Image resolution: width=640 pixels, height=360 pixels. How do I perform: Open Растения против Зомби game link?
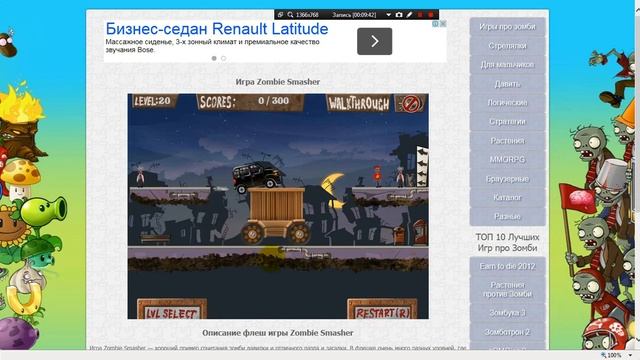click(507, 289)
